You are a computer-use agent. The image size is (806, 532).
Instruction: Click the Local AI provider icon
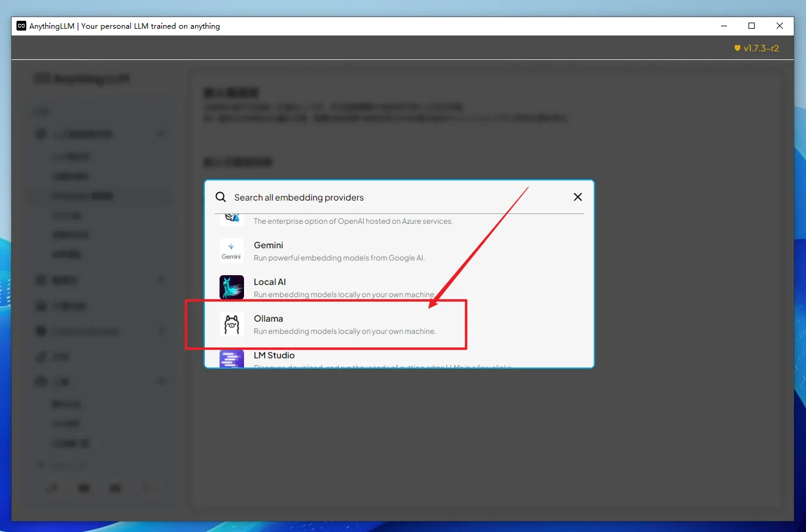click(x=231, y=287)
